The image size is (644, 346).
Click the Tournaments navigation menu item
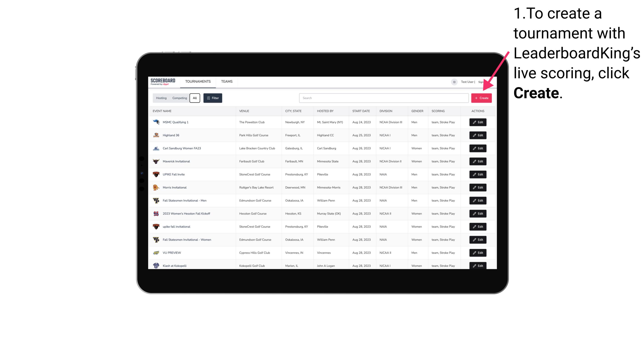[198, 81]
